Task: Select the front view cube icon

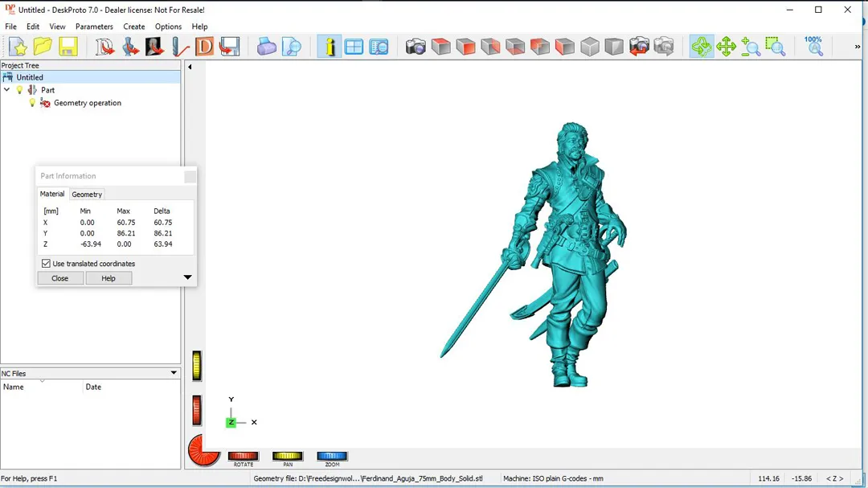Action: tap(465, 47)
